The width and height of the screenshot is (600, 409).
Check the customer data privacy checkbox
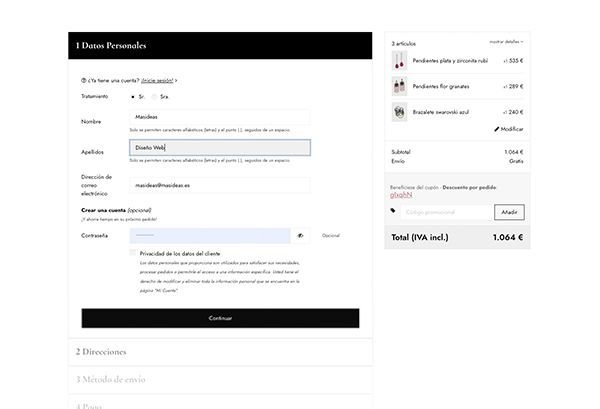tap(133, 253)
